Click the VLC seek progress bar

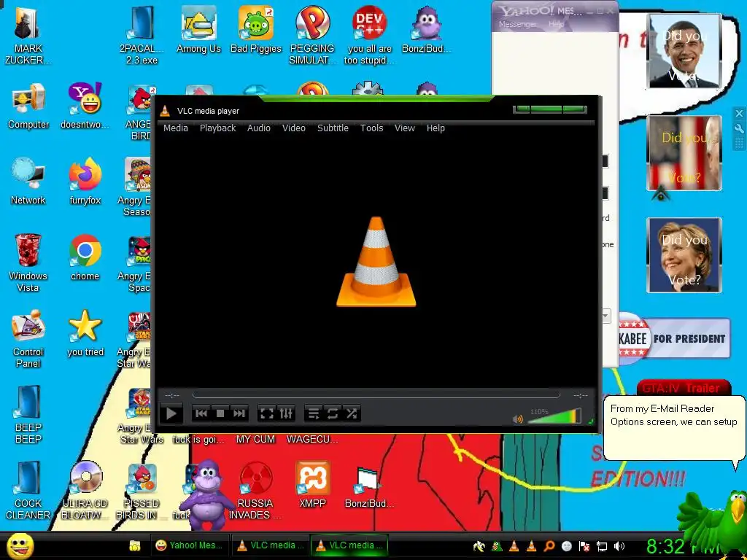pos(376,395)
